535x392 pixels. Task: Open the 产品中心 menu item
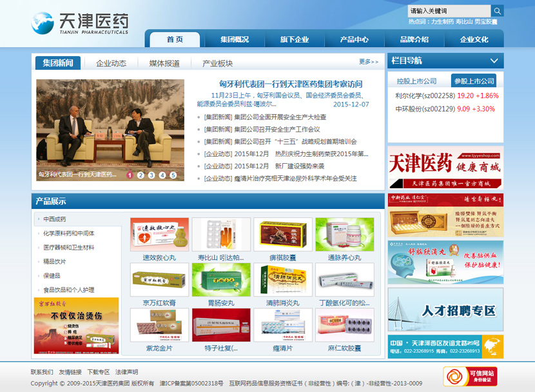click(x=354, y=39)
